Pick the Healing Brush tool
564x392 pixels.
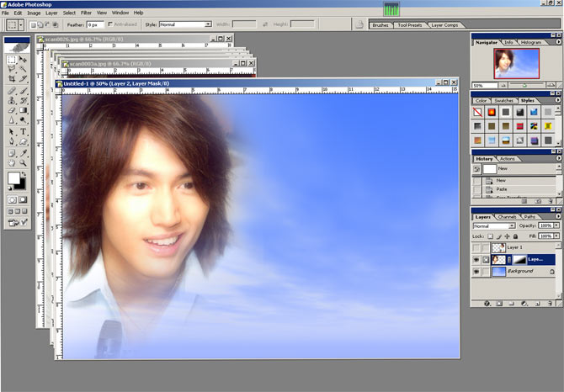click(x=12, y=91)
